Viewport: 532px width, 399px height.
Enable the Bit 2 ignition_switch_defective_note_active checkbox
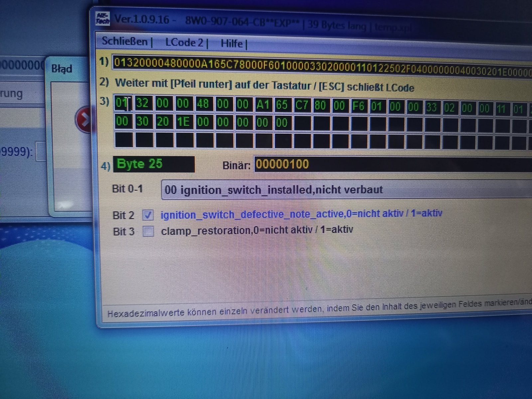point(148,215)
